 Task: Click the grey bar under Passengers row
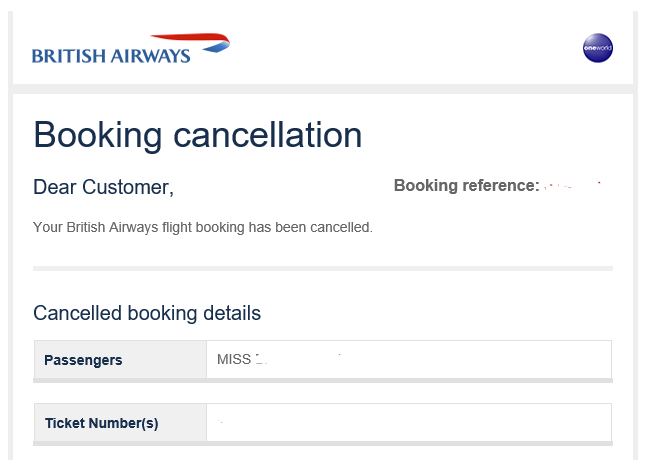[x=323, y=381]
